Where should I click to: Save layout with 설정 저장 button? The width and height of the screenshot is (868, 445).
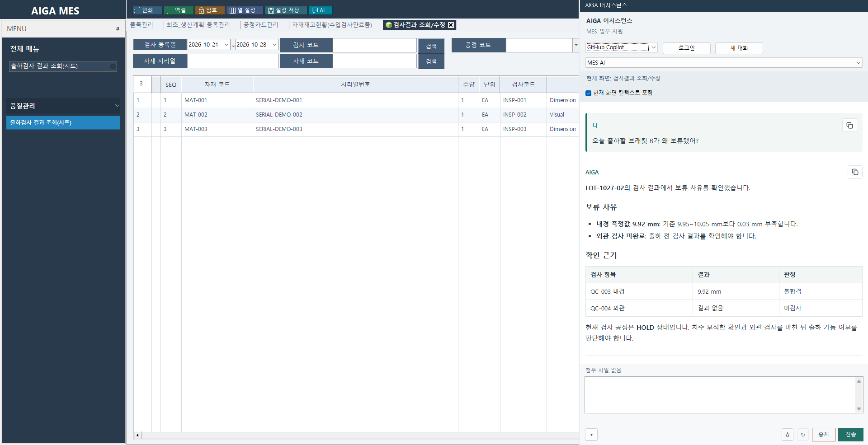click(286, 10)
